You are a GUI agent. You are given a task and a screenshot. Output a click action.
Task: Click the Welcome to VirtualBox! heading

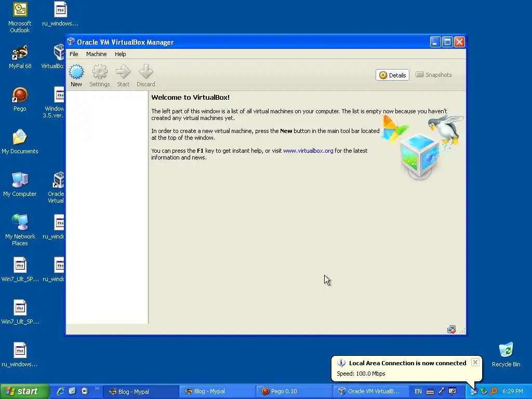pyautogui.click(x=190, y=97)
